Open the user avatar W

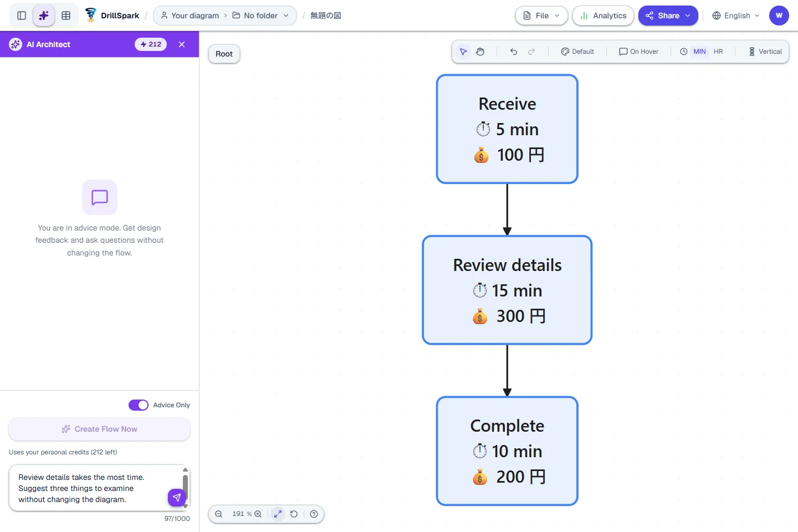779,16
